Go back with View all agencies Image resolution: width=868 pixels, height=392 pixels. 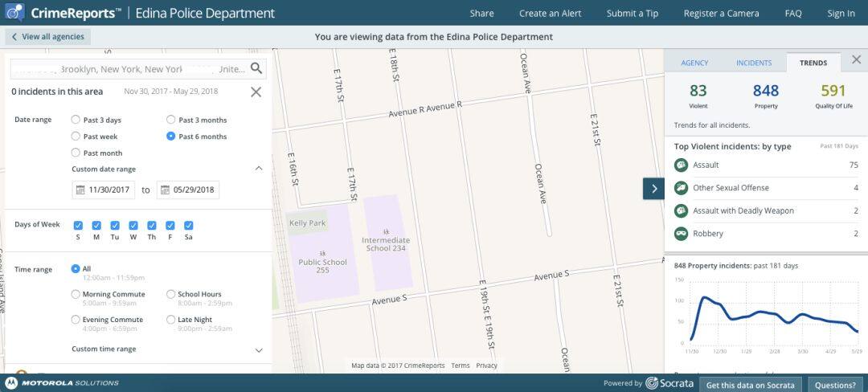[47, 37]
